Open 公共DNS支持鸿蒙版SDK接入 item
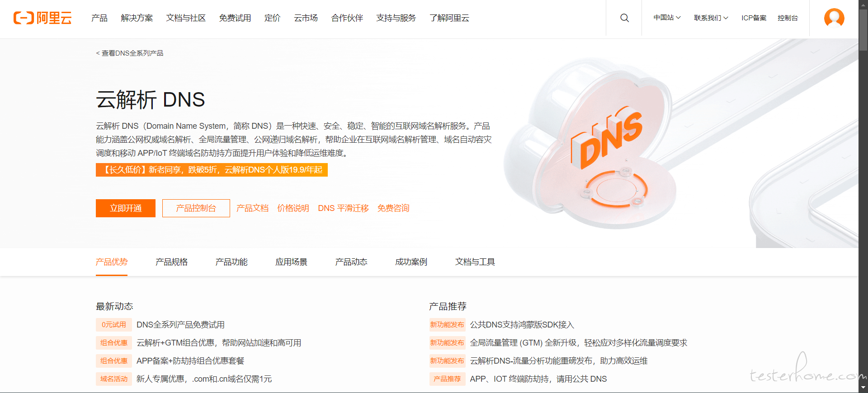The image size is (868, 393). [522, 325]
